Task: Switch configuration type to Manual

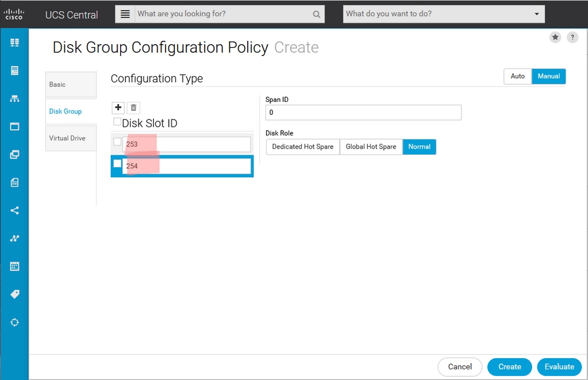Action: [x=549, y=76]
